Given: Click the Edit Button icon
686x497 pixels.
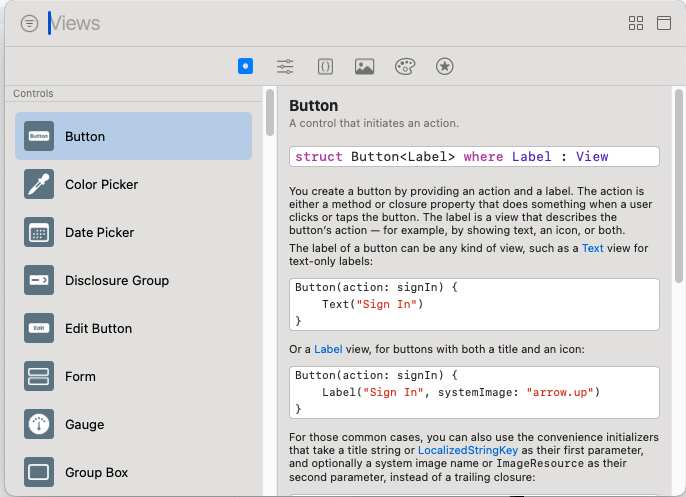Looking at the screenshot, I should pyautogui.click(x=39, y=328).
